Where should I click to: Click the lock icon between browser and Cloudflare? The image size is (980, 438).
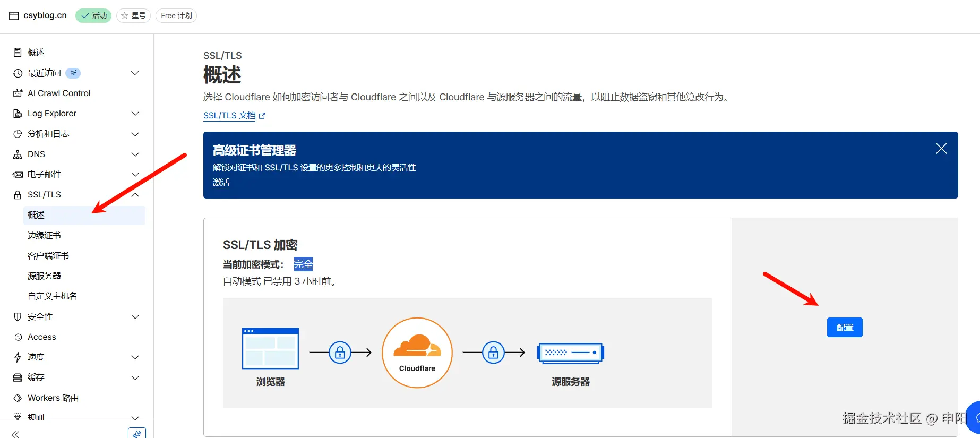tap(340, 353)
